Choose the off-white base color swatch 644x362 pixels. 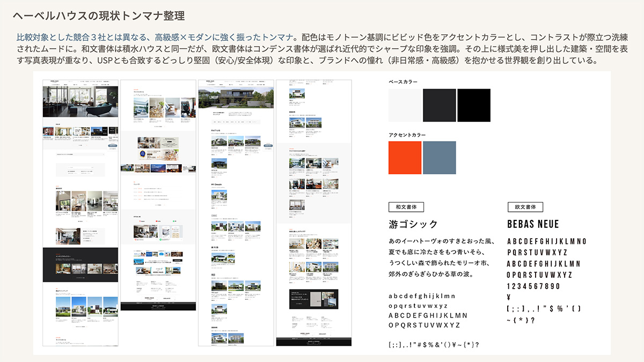[x=405, y=105]
